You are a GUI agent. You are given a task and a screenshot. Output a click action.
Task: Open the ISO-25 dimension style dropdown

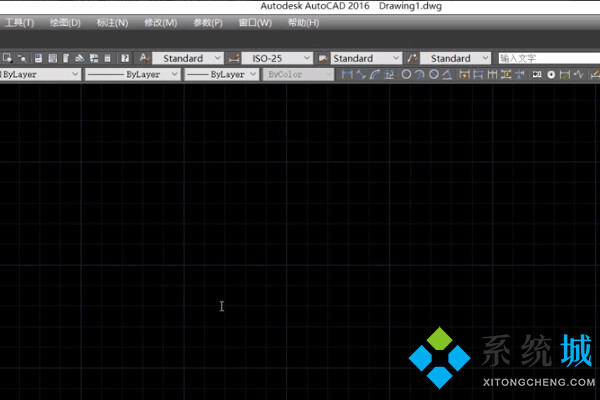276,59
